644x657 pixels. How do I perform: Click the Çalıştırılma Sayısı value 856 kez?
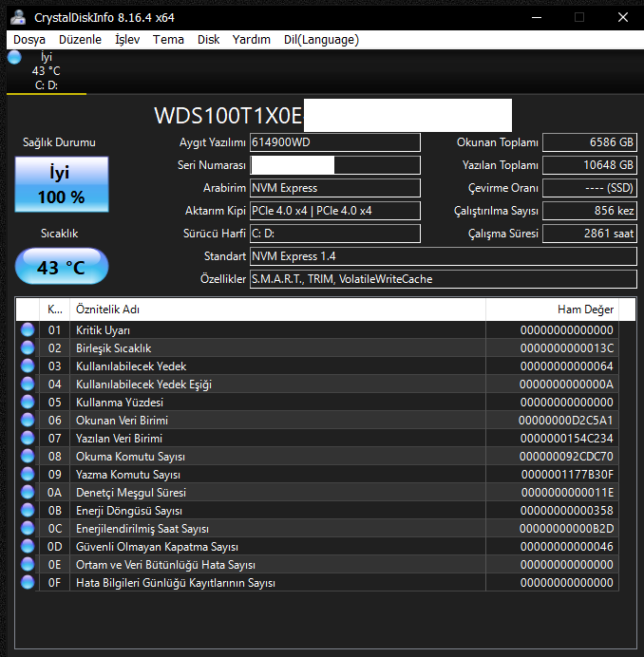[590, 211]
